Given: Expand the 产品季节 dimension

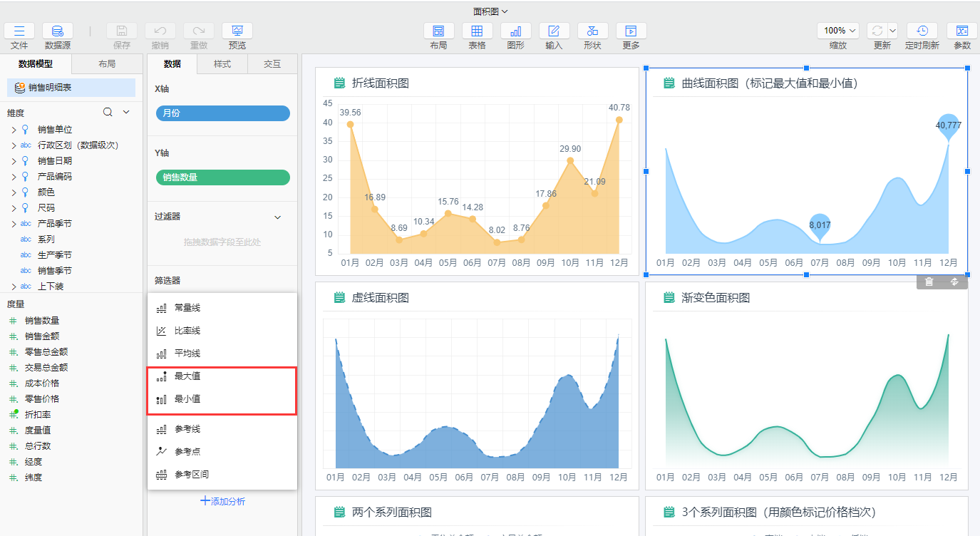Looking at the screenshot, I should point(14,224).
